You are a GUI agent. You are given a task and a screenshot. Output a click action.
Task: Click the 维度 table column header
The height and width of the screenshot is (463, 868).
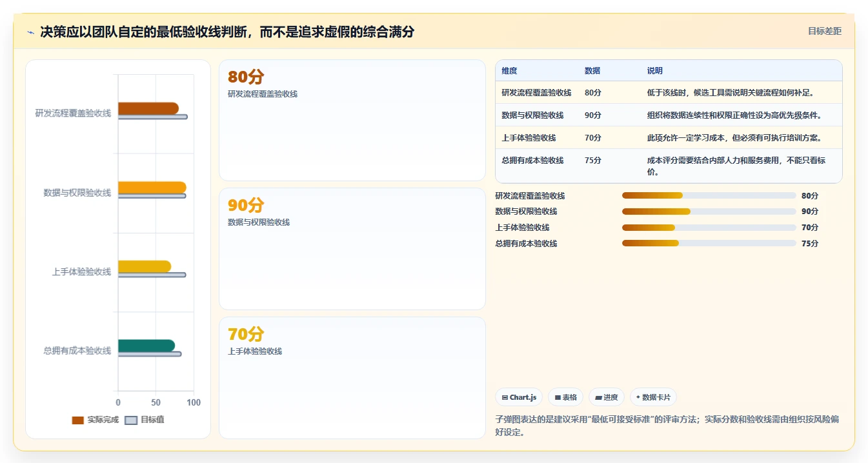509,71
